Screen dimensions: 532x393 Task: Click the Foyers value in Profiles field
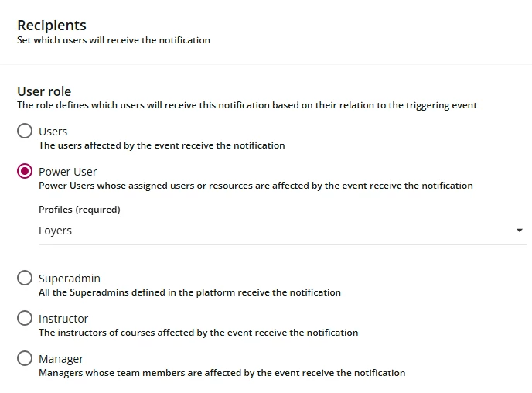[x=56, y=231]
